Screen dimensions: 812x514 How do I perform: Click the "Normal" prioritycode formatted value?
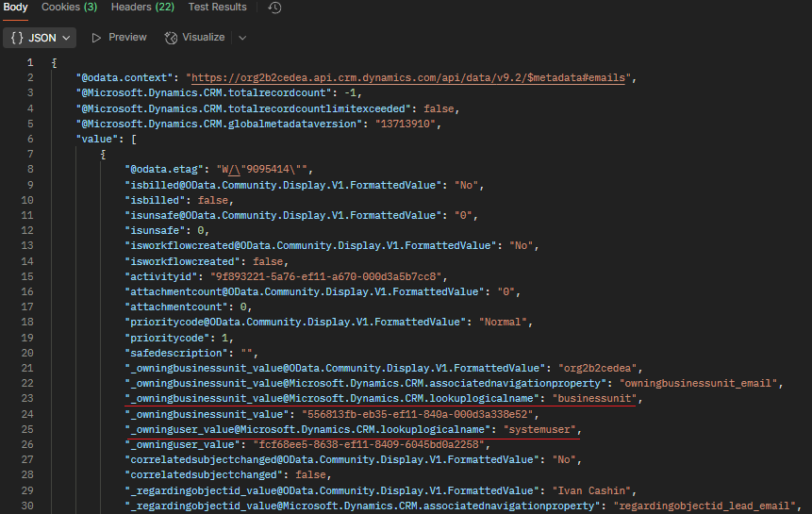click(x=503, y=322)
